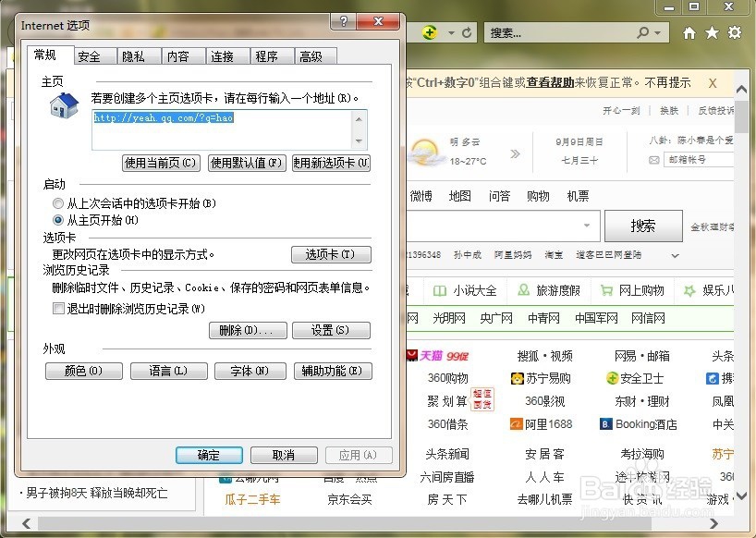Click the 阿里1688 orange icon
The height and width of the screenshot is (538, 756).
click(x=517, y=424)
